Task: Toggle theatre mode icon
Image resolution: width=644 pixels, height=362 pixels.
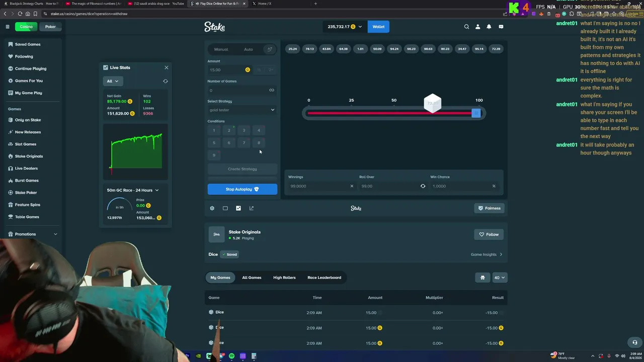Action: click(x=225, y=208)
